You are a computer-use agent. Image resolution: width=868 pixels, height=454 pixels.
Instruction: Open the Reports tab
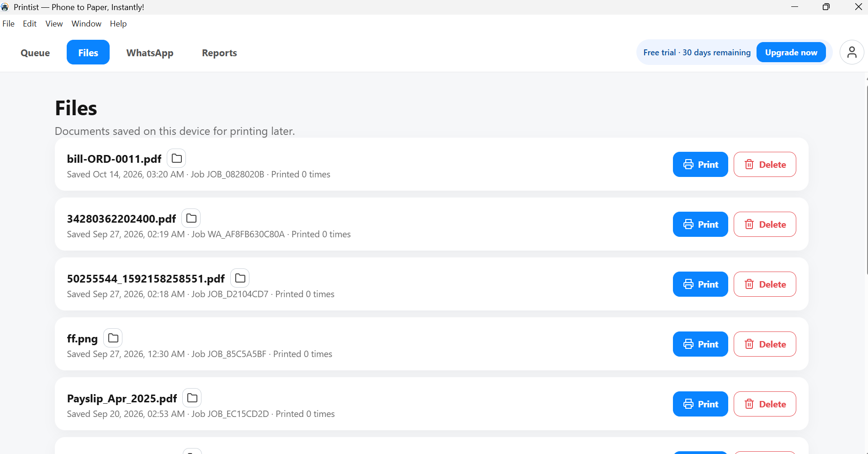pyautogui.click(x=219, y=53)
